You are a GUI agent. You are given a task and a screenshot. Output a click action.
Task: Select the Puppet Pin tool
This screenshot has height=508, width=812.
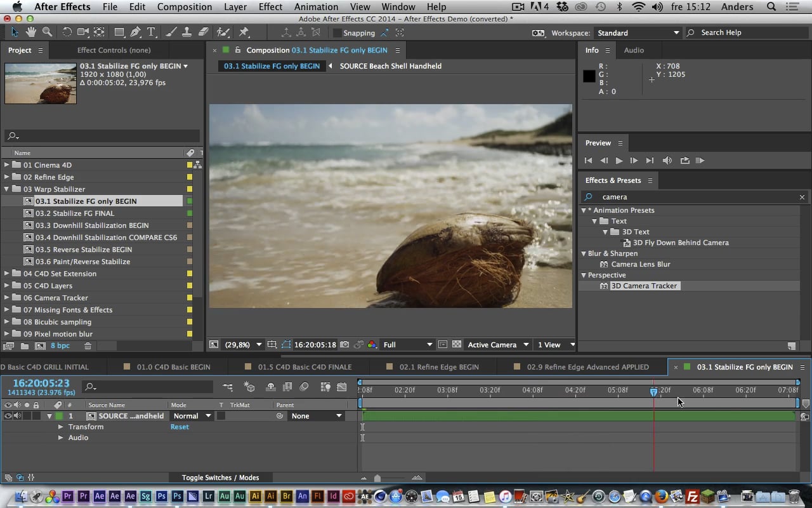click(x=244, y=32)
